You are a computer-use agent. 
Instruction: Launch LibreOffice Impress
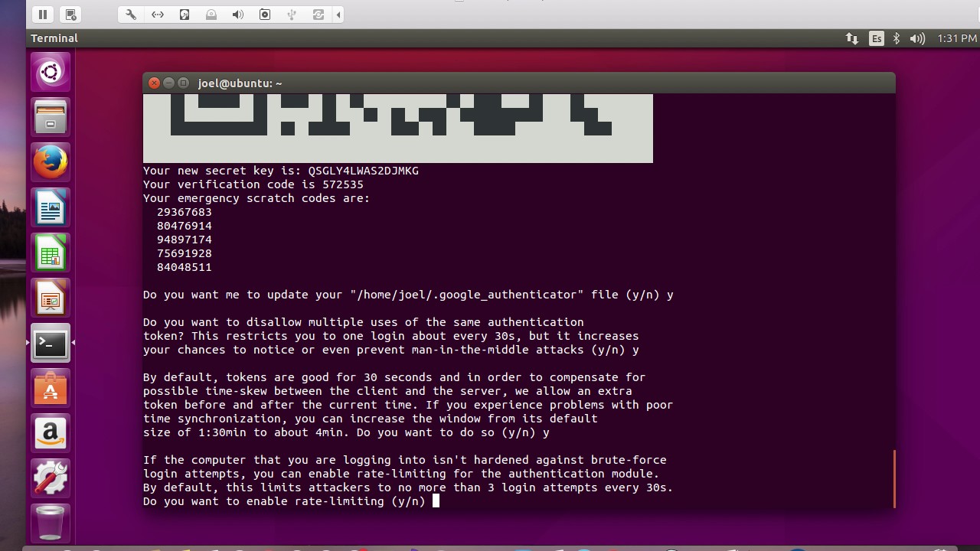point(51,298)
